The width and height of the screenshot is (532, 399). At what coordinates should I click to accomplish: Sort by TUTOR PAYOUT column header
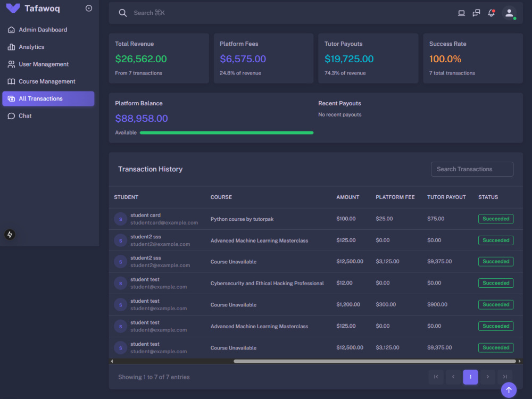coord(446,197)
